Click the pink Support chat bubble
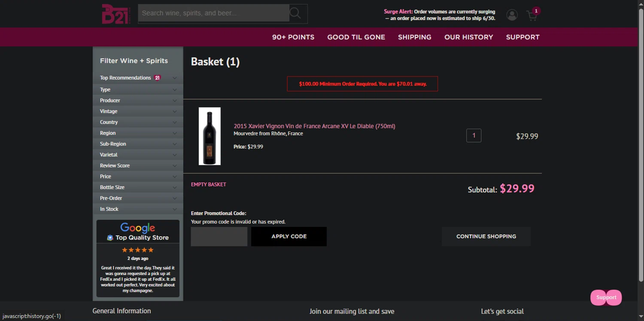Image resolution: width=644 pixels, height=321 pixels. click(606, 297)
